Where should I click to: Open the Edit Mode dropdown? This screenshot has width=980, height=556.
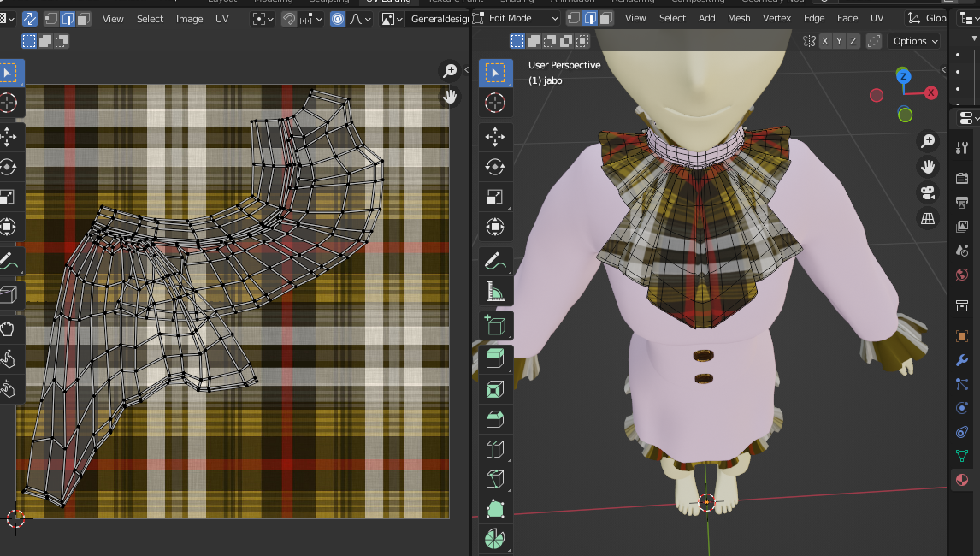point(516,18)
